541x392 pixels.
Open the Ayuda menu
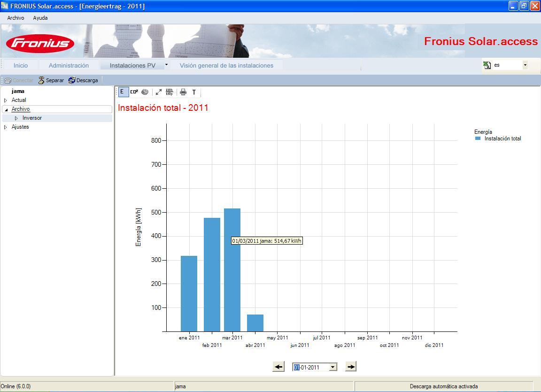point(40,18)
